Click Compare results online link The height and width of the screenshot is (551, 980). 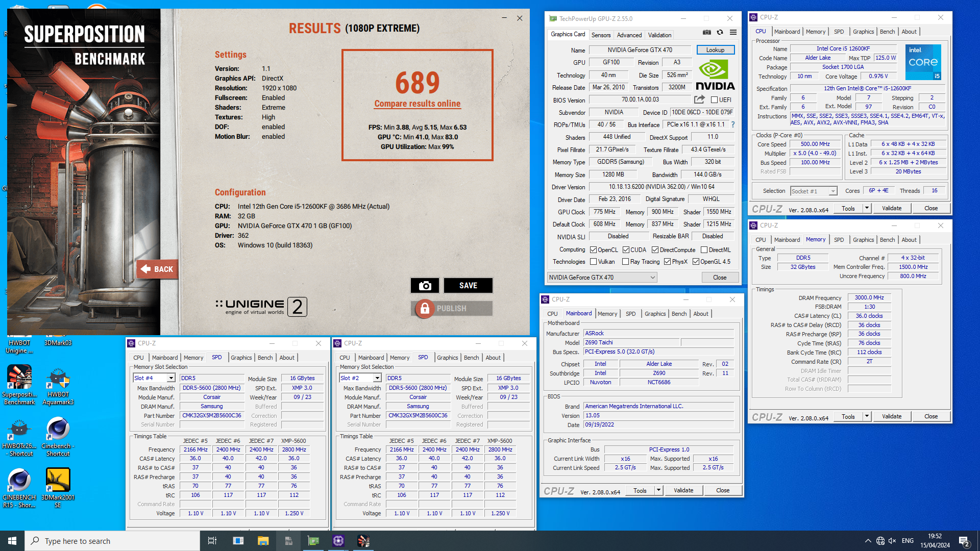pos(417,104)
